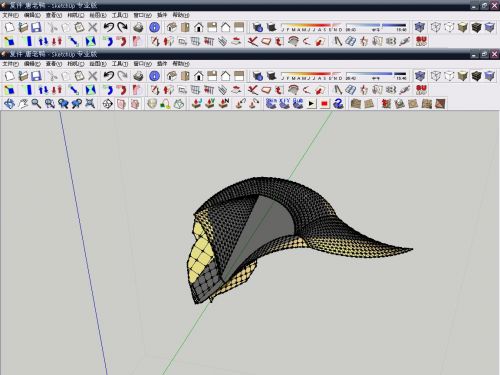Click Save floppy icon in back window
Viewport: 500px width, 375px height.
[x=36, y=27]
